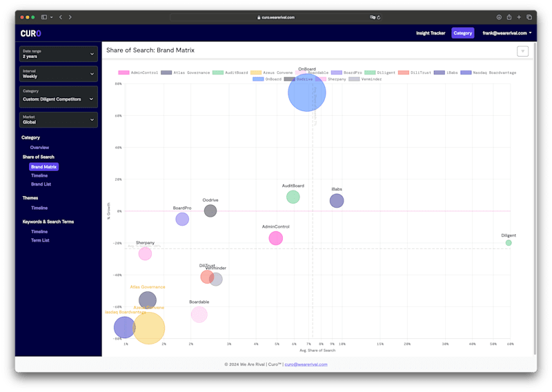
Task: Open Term List in the sidebar
Action: click(40, 240)
